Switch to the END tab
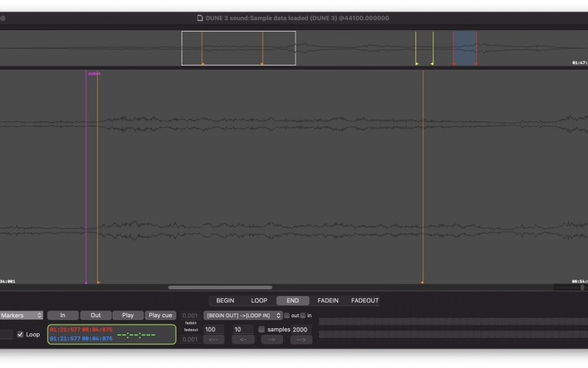This screenshot has height=368, width=588. pyautogui.click(x=293, y=300)
